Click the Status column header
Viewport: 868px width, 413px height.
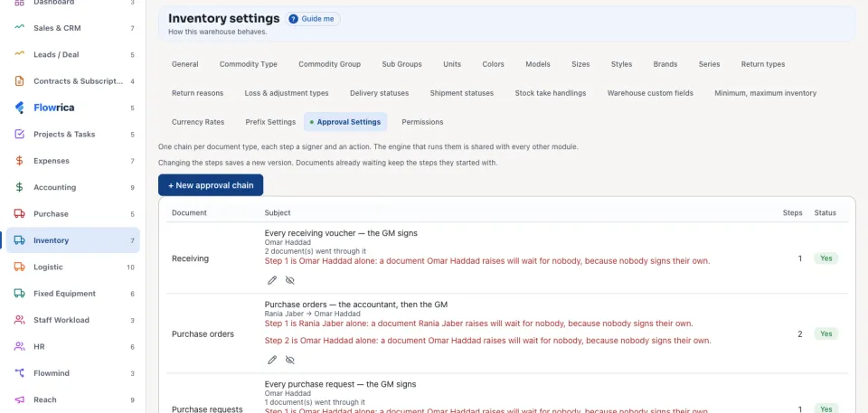tap(825, 212)
